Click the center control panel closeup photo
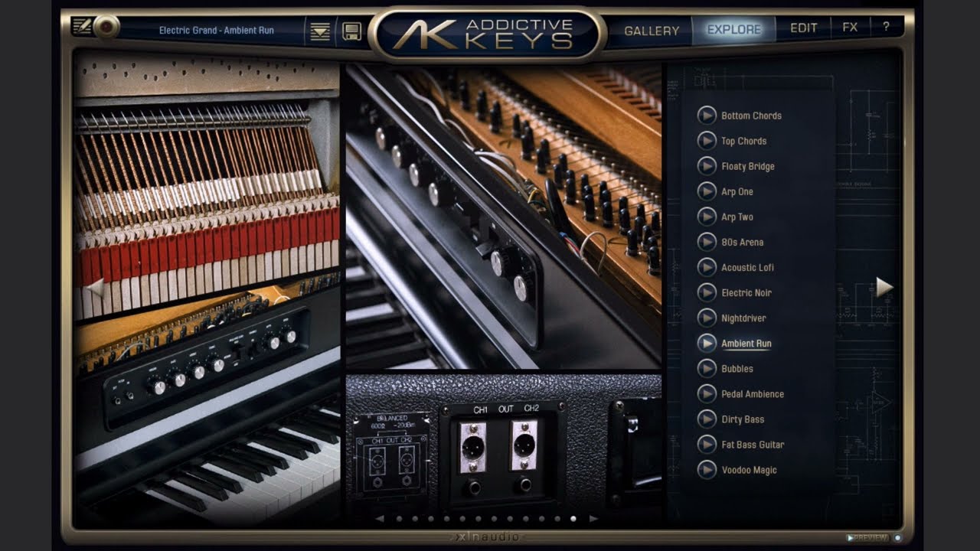Viewport: 980px width, 551px height. click(x=504, y=217)
